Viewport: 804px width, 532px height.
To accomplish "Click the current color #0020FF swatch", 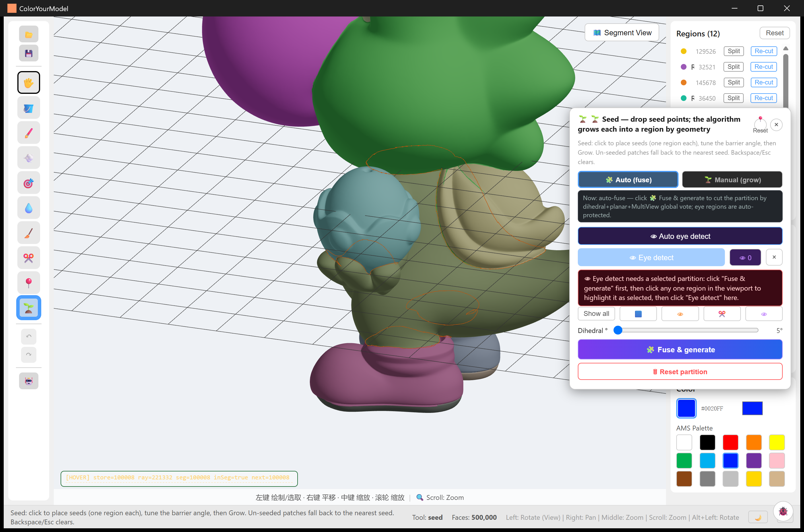I will 686,408.
